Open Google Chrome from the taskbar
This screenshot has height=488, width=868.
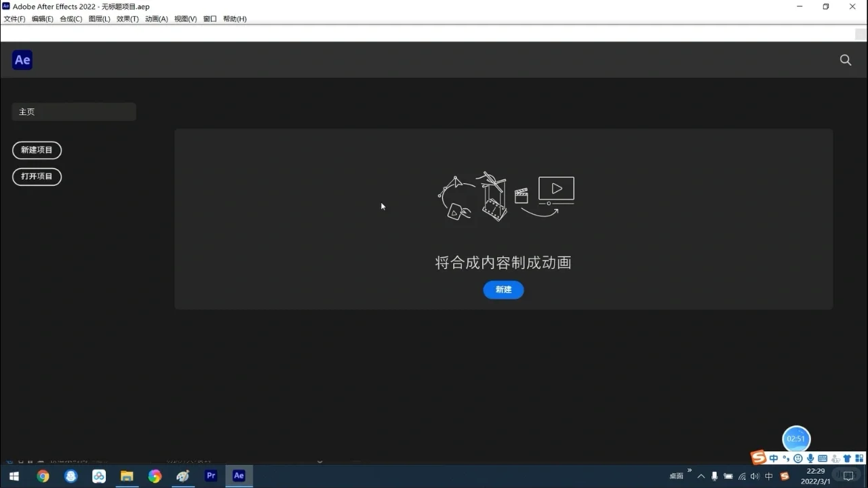click(43, 476)
